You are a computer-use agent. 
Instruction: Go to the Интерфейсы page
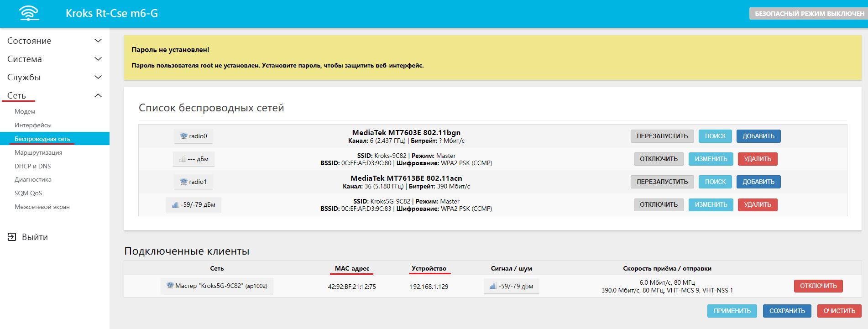[33, 125]
